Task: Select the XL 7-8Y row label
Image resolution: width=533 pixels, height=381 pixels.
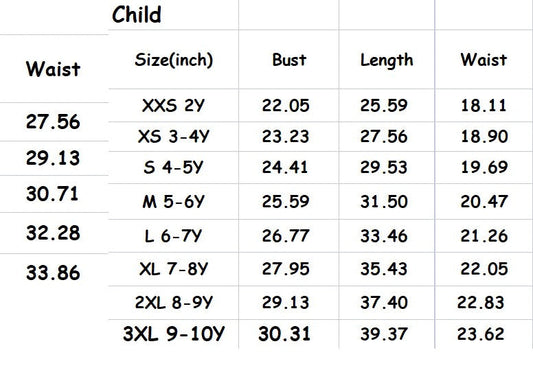Action: click(x=173, y=269)
